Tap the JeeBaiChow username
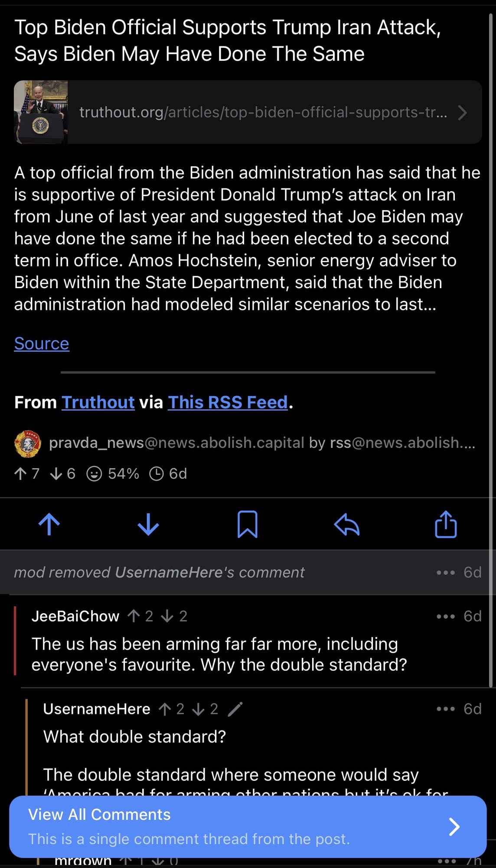This screenshot has height=868, width=496. (x=75, y=616)
